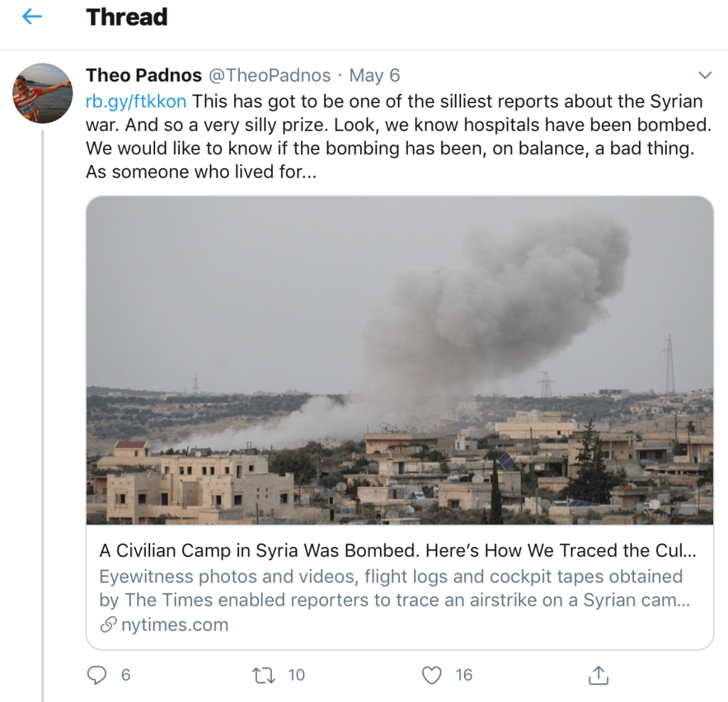Click the "A Civilian Camp in Syria" headline

(x=397, y=551)
